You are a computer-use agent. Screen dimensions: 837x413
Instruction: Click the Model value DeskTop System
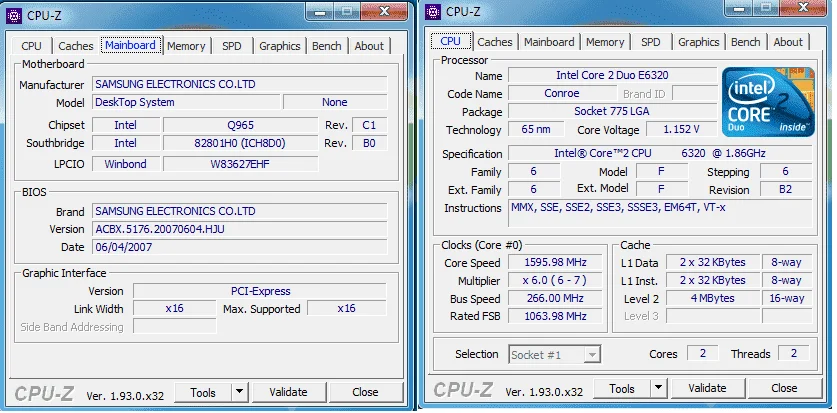(186, 102)
